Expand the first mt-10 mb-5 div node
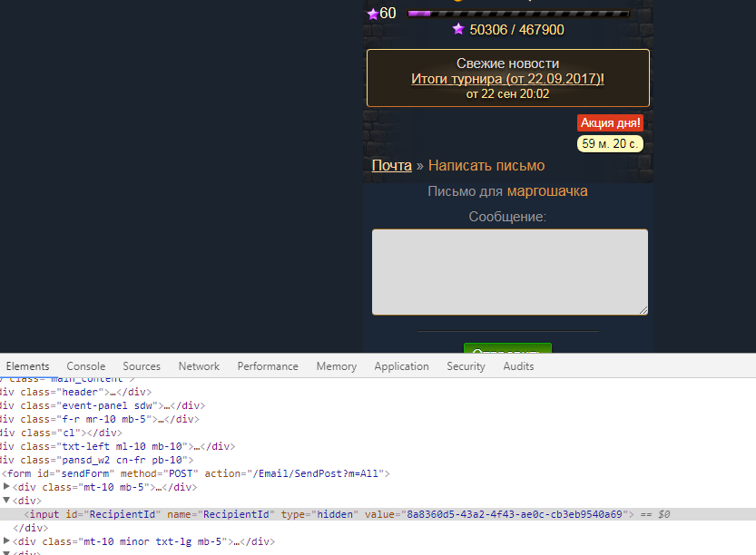 [x=7, y=487]
